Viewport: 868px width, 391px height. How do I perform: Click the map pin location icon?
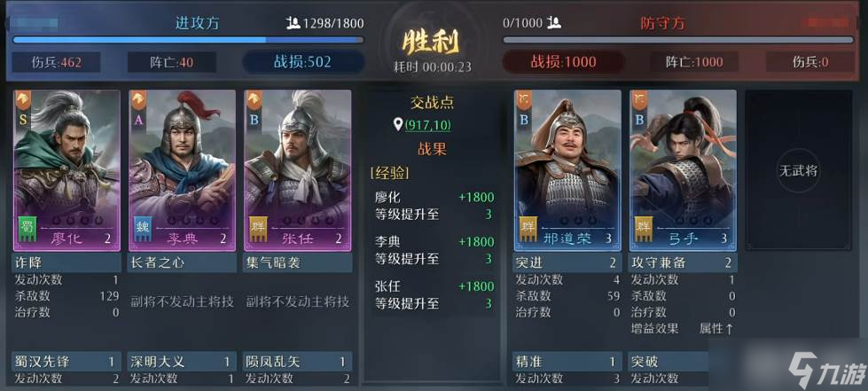397,125
